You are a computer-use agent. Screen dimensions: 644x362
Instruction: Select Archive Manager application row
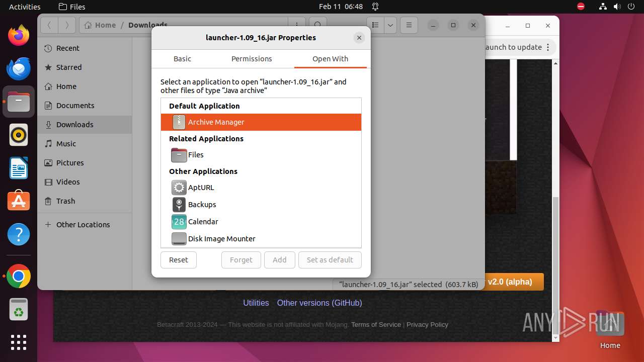261,122
